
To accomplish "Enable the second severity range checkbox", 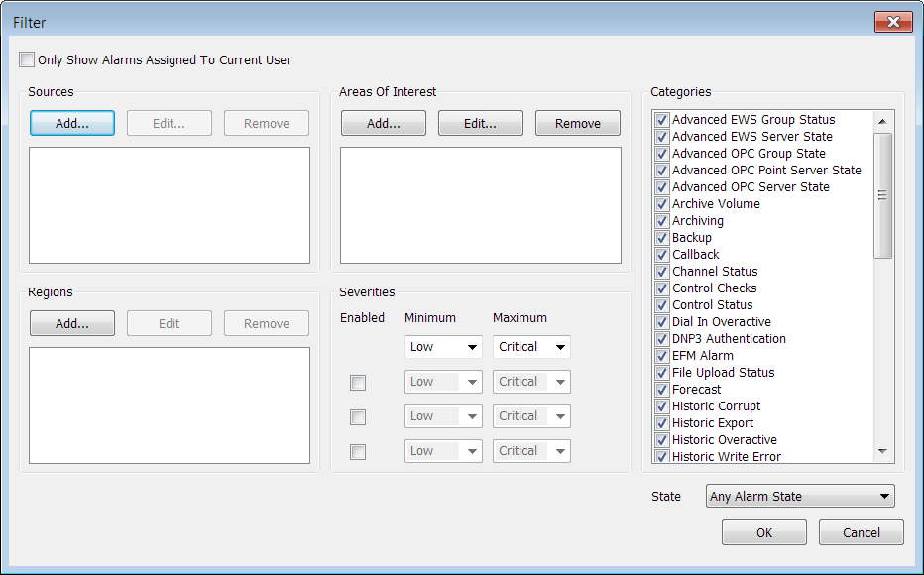I will (x=358, y=417).
